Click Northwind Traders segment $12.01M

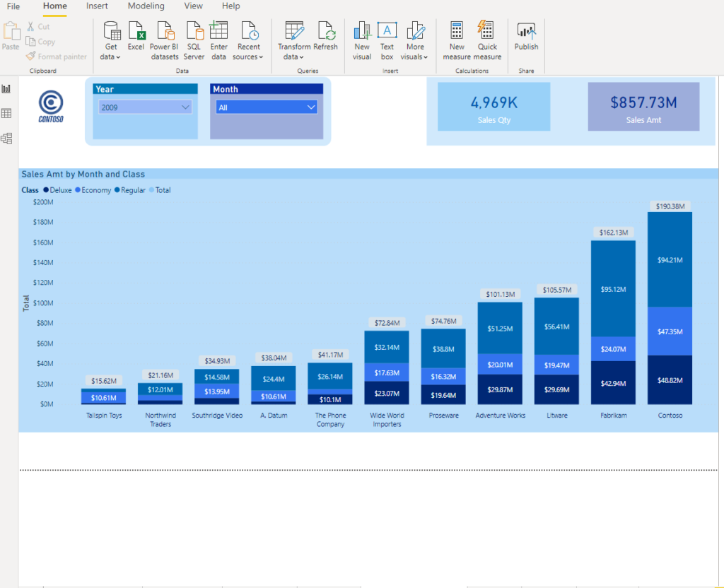[160, 389]
